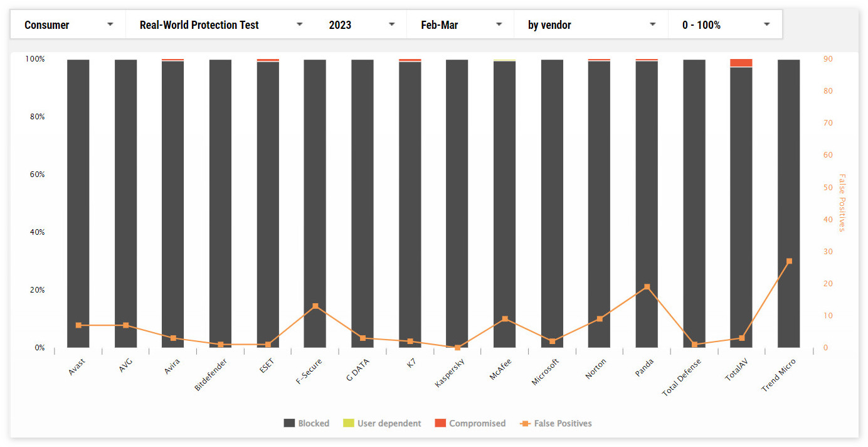Toggle the False Positives legend line
Screen dimensions: 868x447
pos(556,423)
